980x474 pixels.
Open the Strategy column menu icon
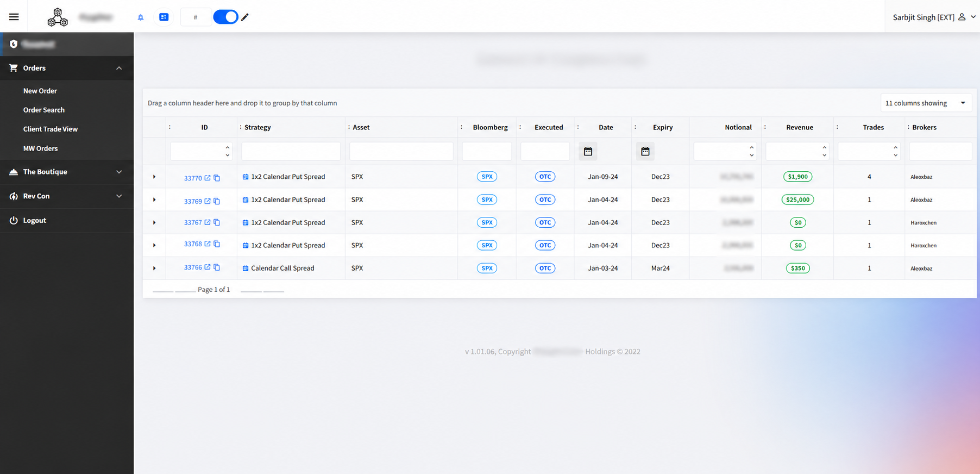(x=241, y=127)
